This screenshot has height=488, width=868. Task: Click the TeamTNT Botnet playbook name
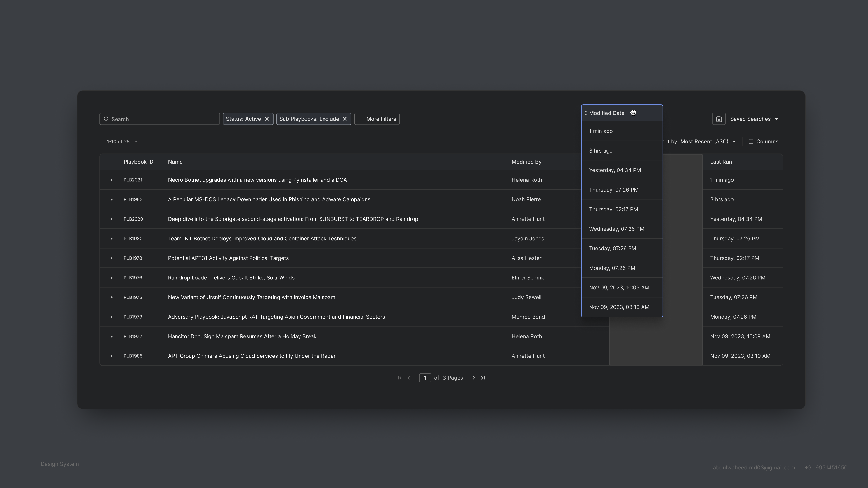pyautogui.click(x=262, y=238)
